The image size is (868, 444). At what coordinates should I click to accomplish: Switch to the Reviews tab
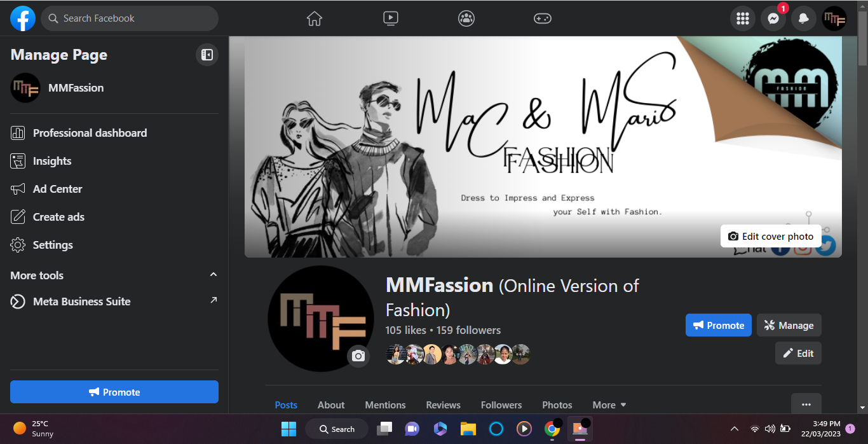[443, 405]
